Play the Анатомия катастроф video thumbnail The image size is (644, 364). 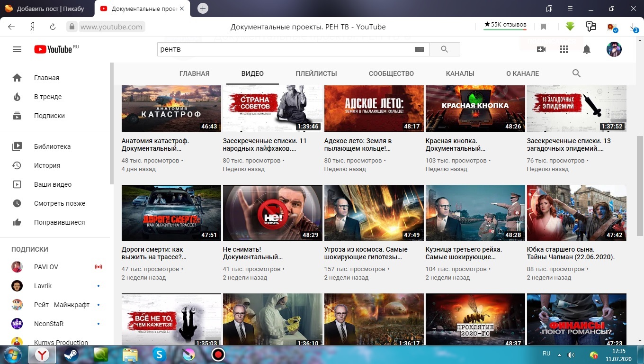click(171, 109)
